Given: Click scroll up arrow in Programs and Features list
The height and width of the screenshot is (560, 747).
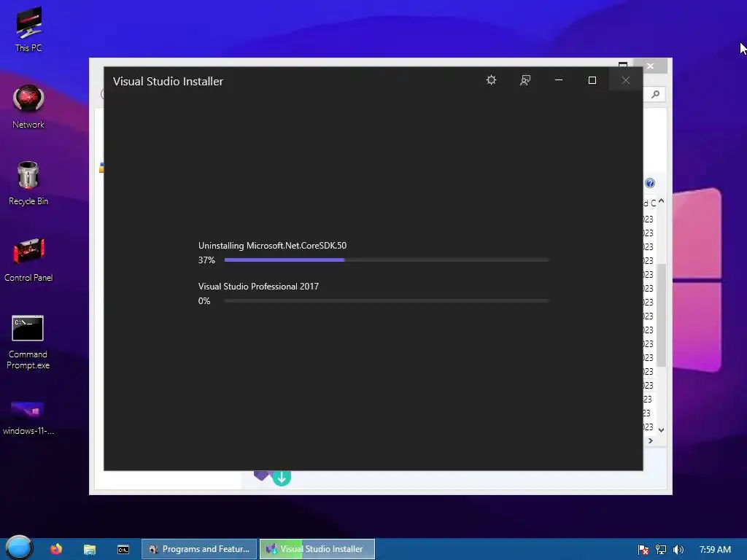Looking at the screenshot, I should coord(661,202).
